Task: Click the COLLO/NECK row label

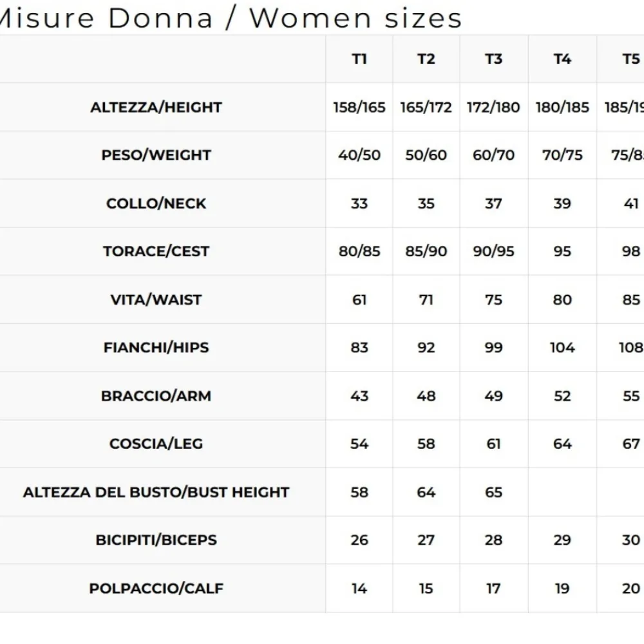Action: pyautogui.click(x=156, y=204)
